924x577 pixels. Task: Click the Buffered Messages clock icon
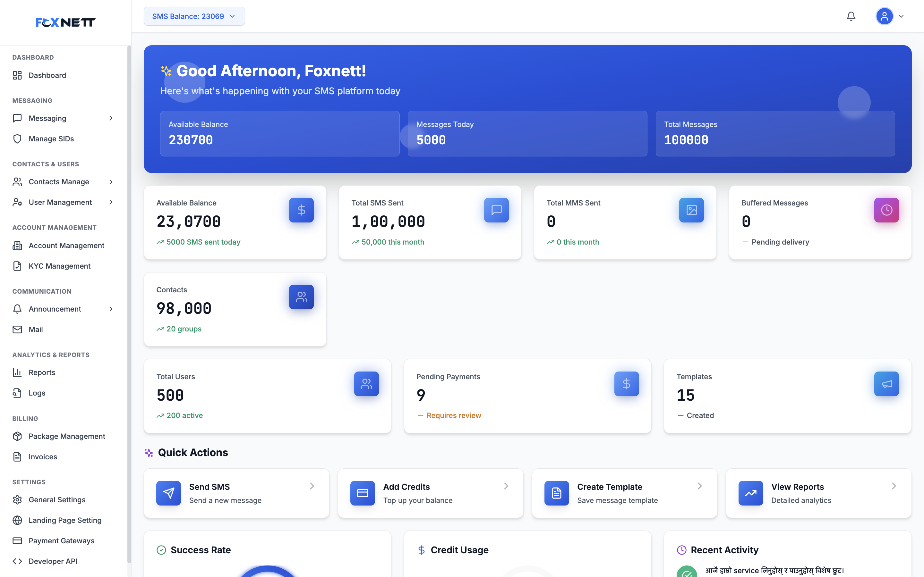coord(886,210)
